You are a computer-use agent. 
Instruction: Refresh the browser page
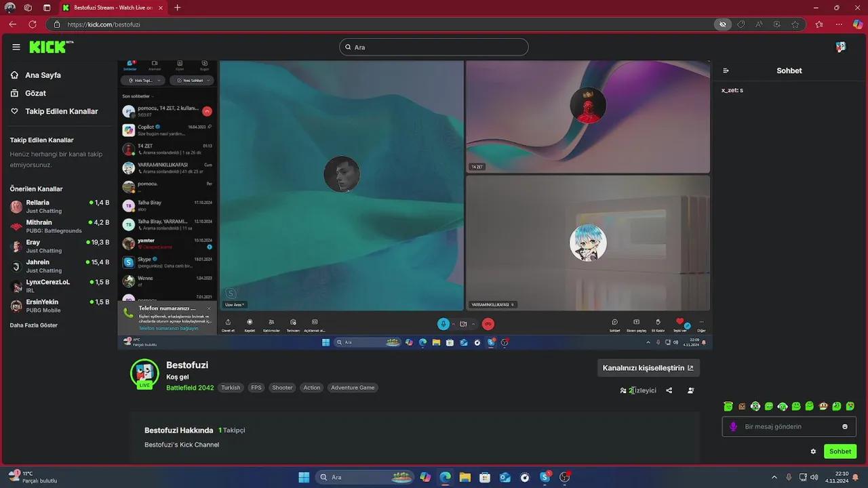(33, 24)
